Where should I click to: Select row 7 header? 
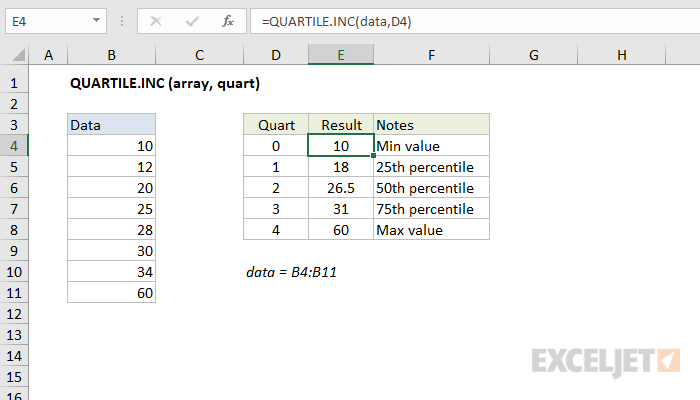pos(14,208)
